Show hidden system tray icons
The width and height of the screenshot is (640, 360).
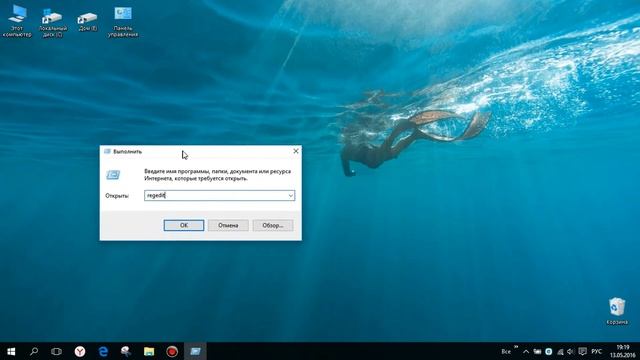tap(526, 351)
